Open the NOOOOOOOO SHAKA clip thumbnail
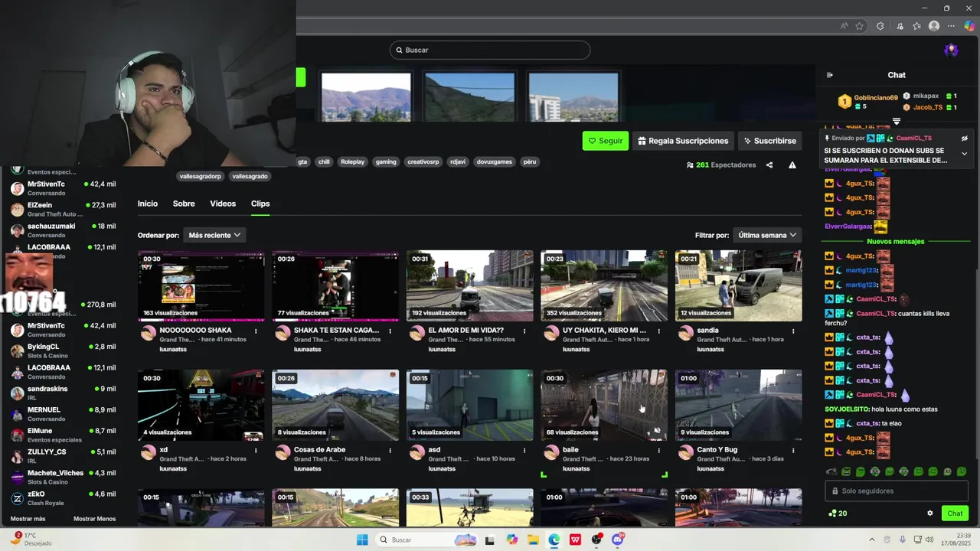This screenshot has width=980, height=551. 201,285
